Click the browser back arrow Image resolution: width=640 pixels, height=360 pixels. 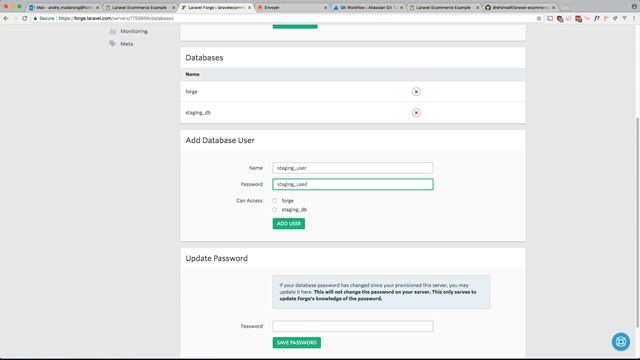point(6,18)
